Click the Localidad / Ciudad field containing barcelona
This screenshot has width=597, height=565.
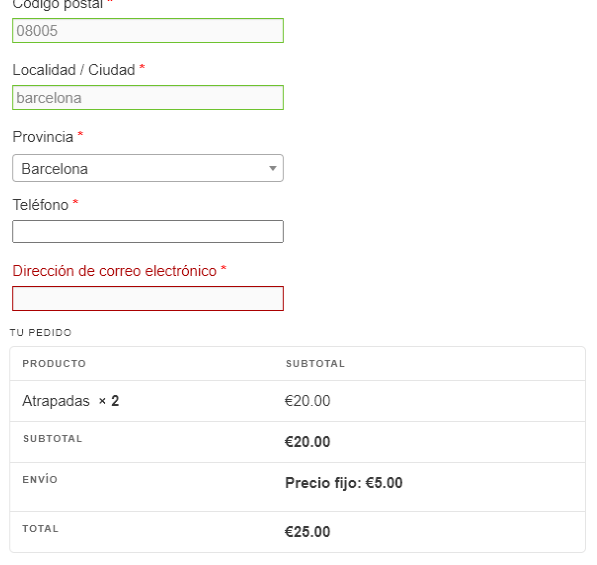148,98
